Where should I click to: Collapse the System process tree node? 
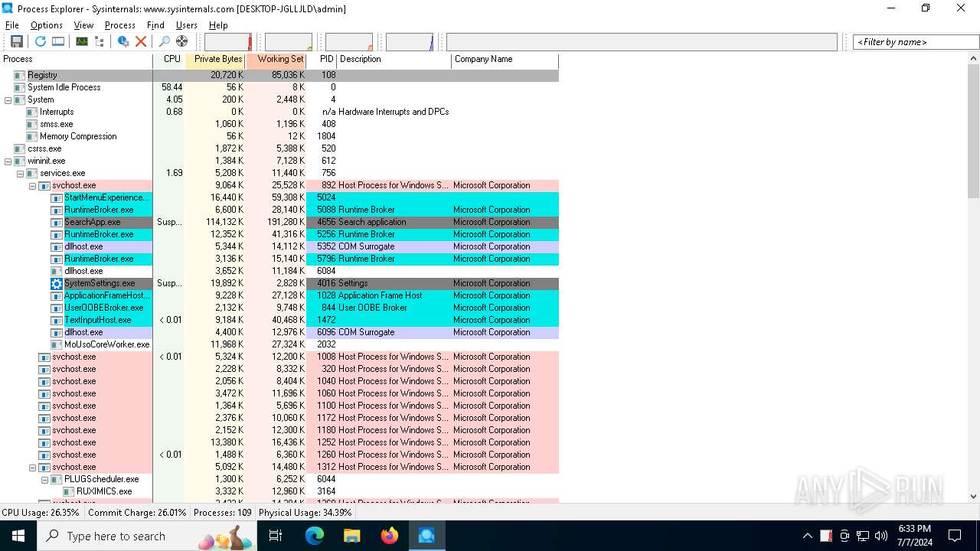click(x=8, y=99)
